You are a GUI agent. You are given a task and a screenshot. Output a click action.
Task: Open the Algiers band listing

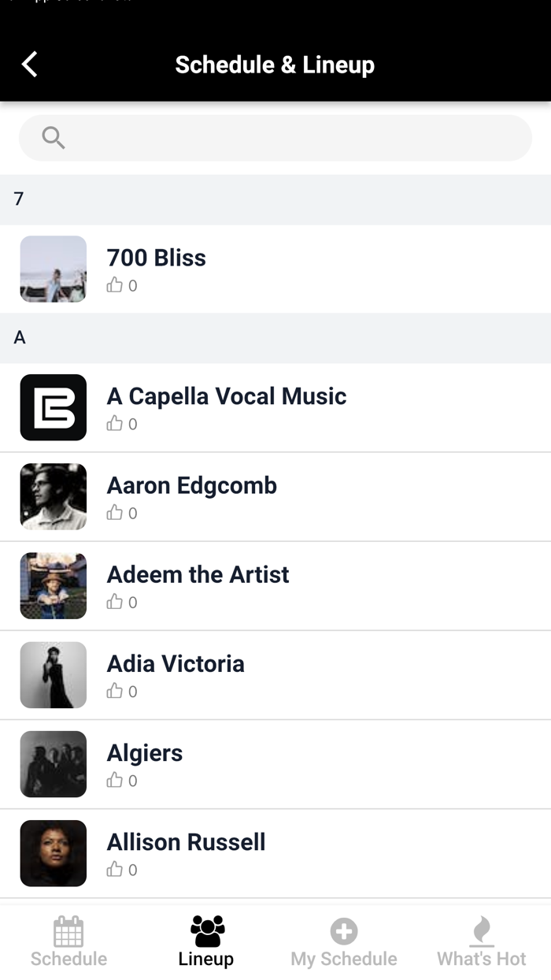(145, 753)
